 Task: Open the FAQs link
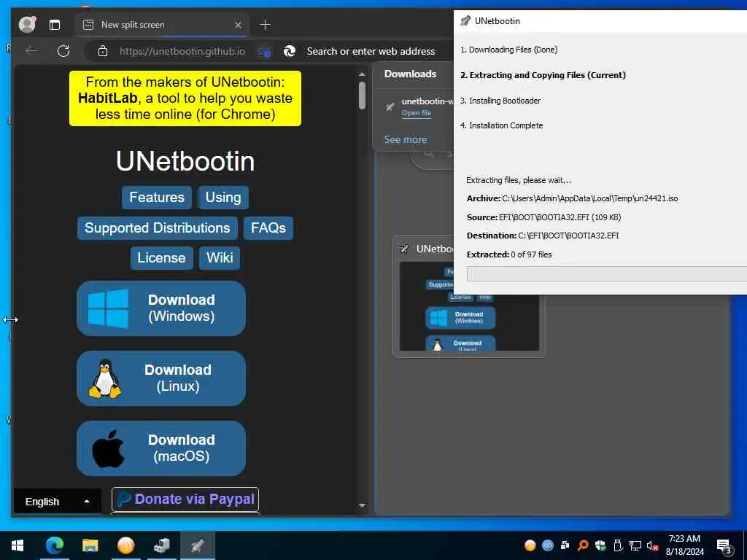pos(268,227)
